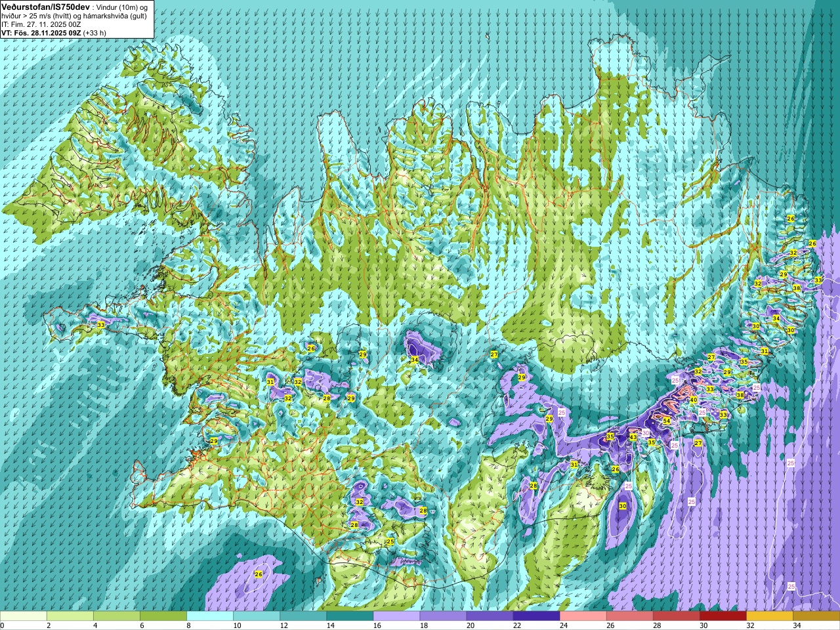Click the 'hviður > 25 m/s (hvítt)' description line
Screen dimensions: 840x630
[x=74, y=16]
